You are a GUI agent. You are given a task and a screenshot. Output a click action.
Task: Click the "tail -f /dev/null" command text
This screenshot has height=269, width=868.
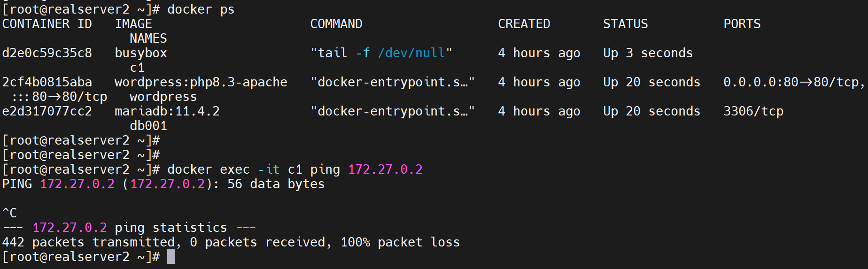[x=381, y=53]
